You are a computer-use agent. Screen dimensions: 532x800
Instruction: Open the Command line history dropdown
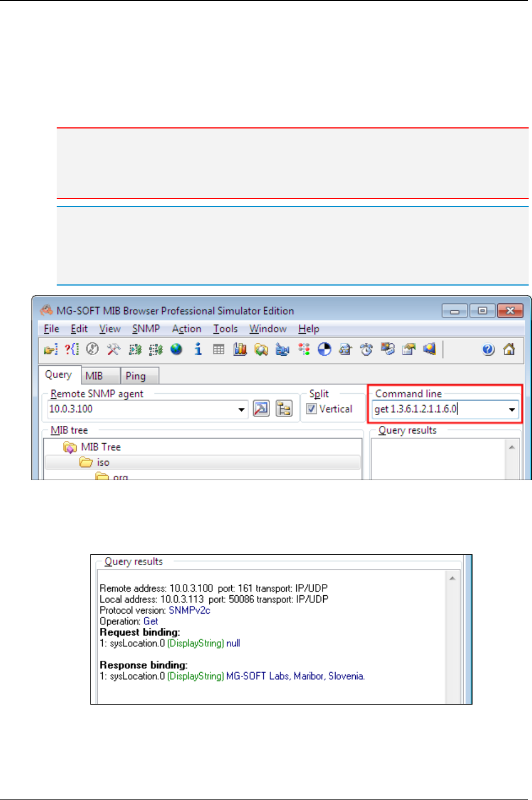[x=512, y=410]
